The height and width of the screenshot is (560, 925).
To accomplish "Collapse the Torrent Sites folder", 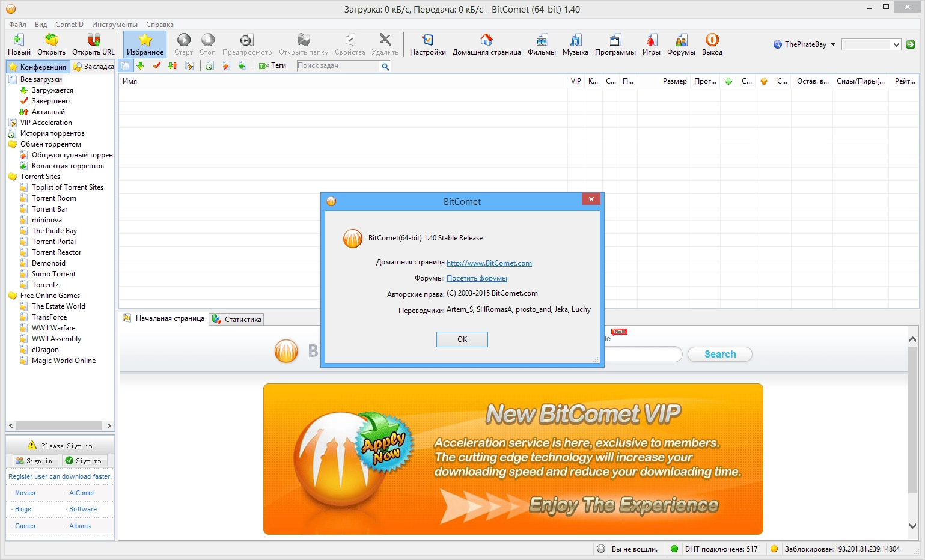I will (40, 177).
